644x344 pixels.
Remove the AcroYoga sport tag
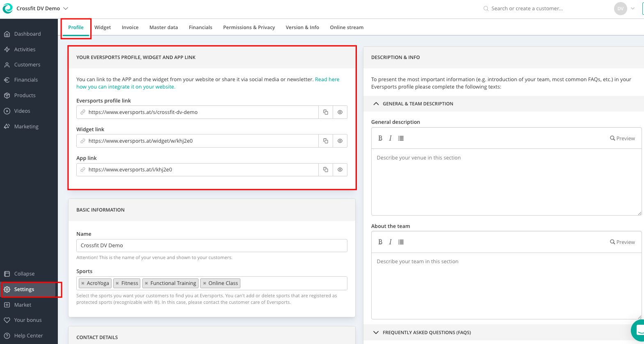[83, 283]
